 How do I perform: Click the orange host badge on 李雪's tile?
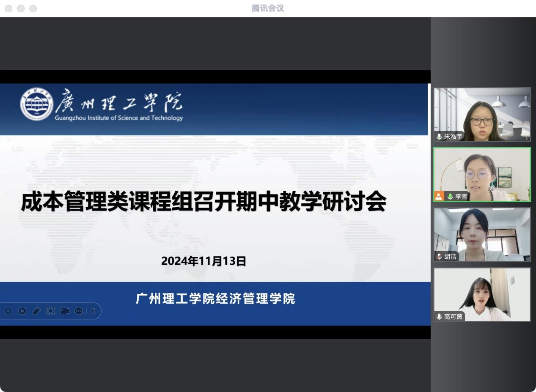click(439, 196)
